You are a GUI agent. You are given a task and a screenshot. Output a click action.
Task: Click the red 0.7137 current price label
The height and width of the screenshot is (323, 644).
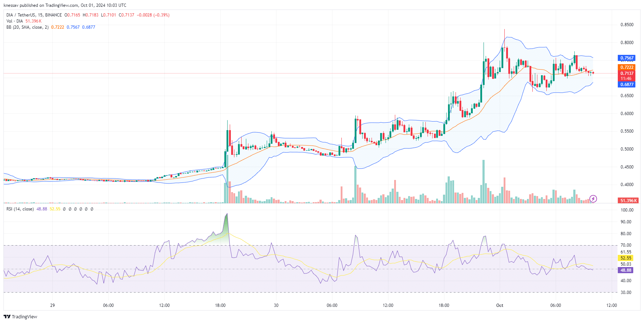(627, 73)
